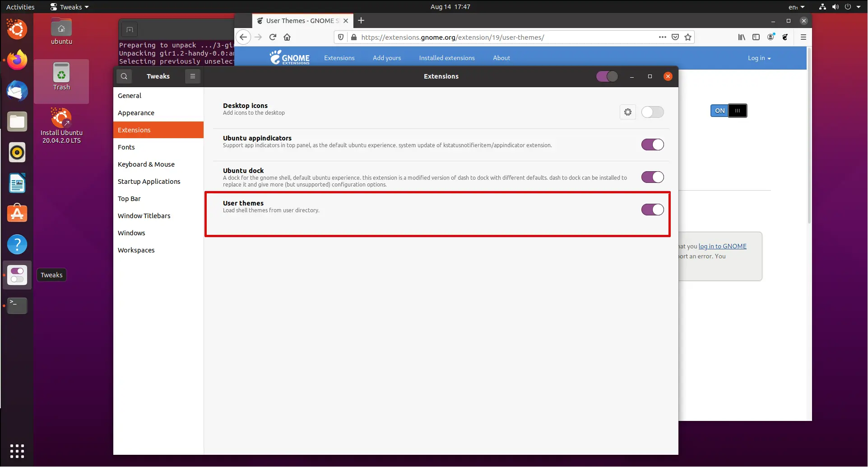Open Desktop icons extension settings gear

pyautogui.click(x=628, y=112)
